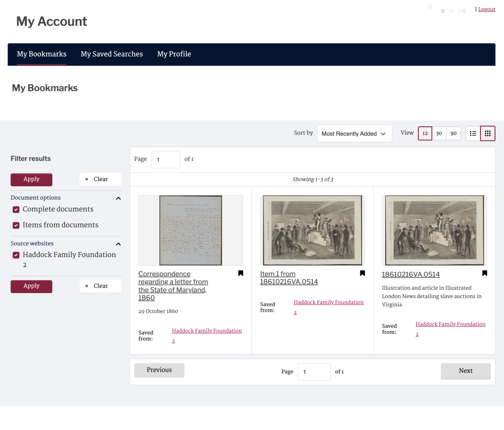Screen dimensions: 504x430
Task: Switch to grid view layout
Action: pyautogui.click(x=488, y=133)
